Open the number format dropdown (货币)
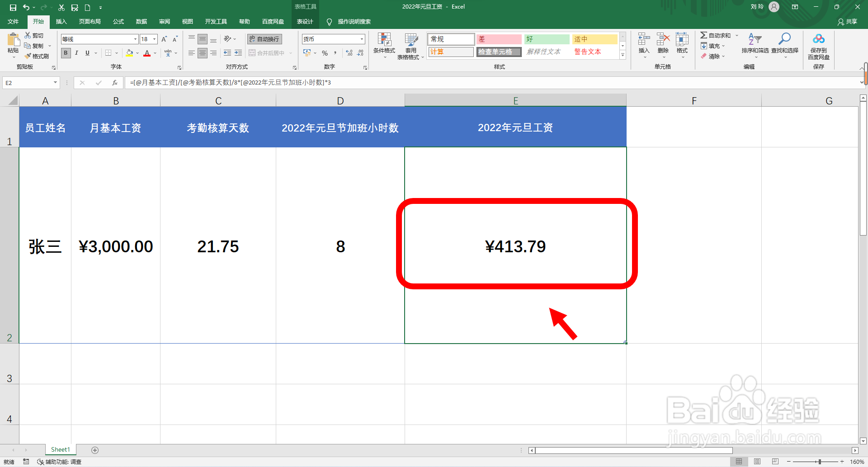This screenshot has height=467, width=868. click(362, 39)
